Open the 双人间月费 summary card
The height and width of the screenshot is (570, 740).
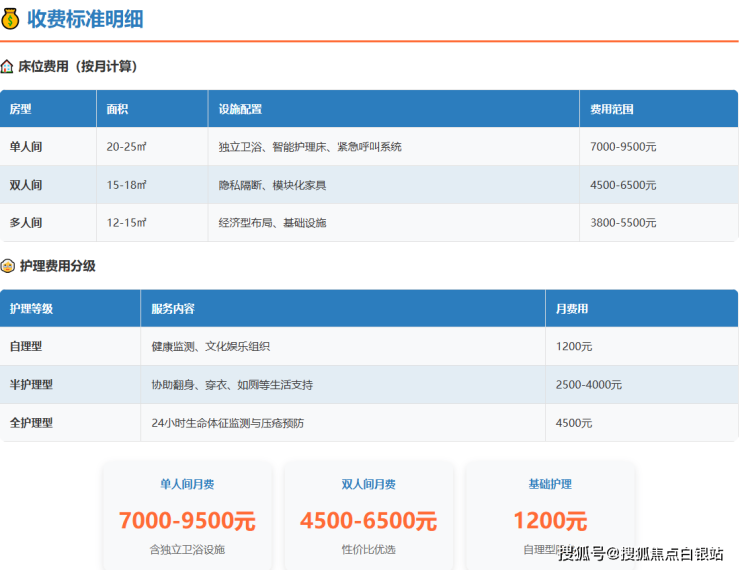point(368,516)
